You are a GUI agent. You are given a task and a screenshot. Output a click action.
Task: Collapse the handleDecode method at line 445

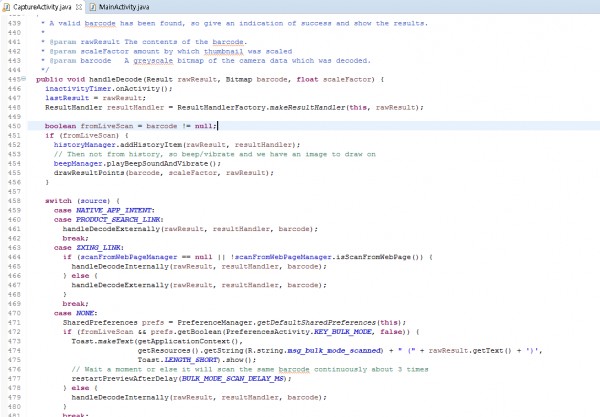pyautogui.click(x=24, y=78)
